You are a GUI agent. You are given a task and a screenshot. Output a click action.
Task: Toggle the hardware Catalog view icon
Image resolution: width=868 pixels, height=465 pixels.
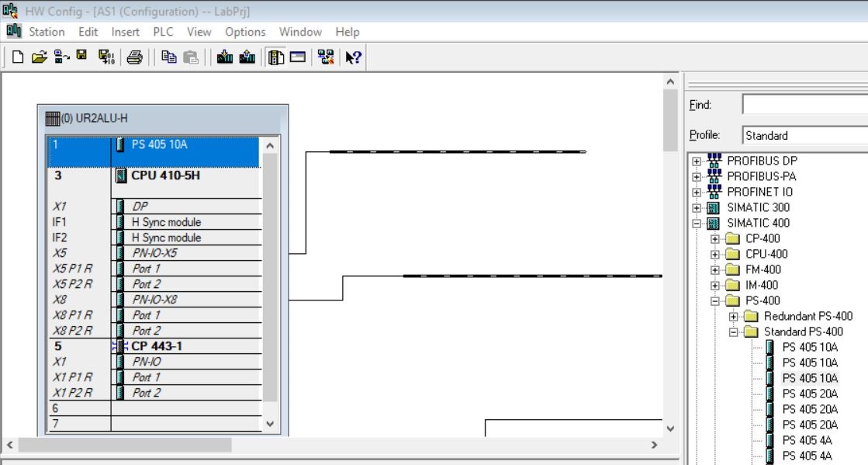coord(275,57)
